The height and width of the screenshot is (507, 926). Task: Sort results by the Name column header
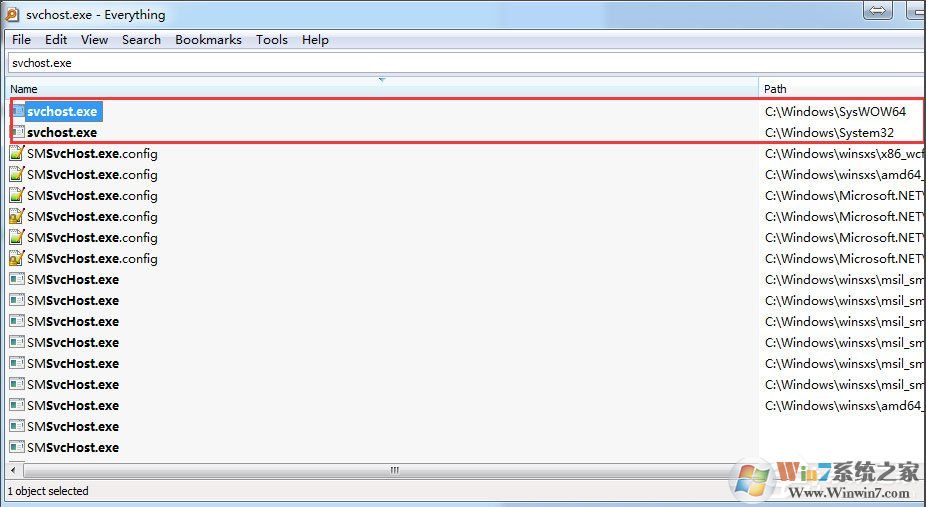[x=383, y=89]
